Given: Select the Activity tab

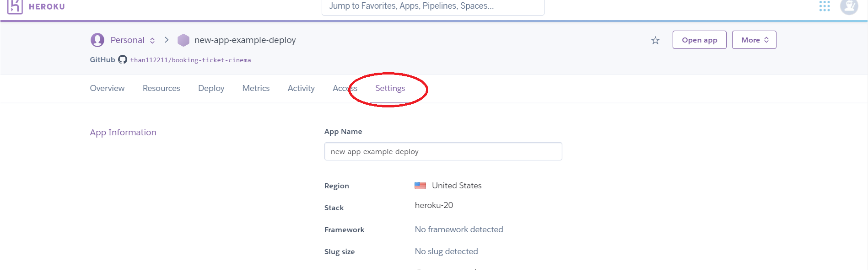Looking at the screenshot, I should click(301, 88).
